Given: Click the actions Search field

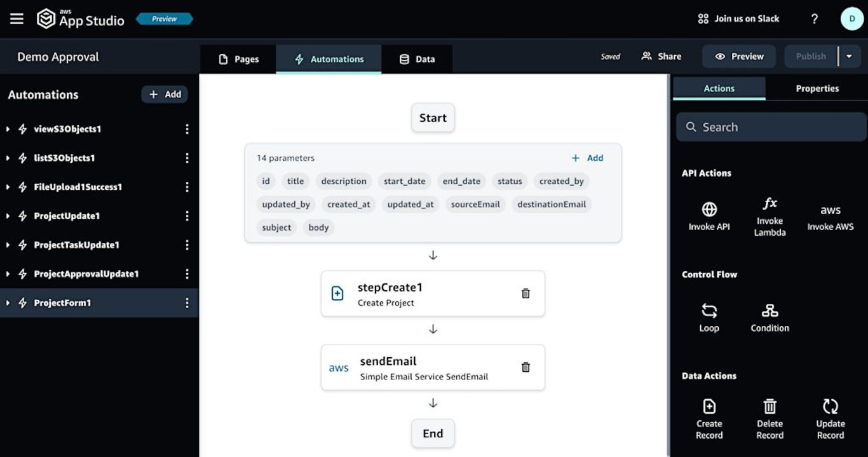Looking at the screenshot, I should [771, 127].
